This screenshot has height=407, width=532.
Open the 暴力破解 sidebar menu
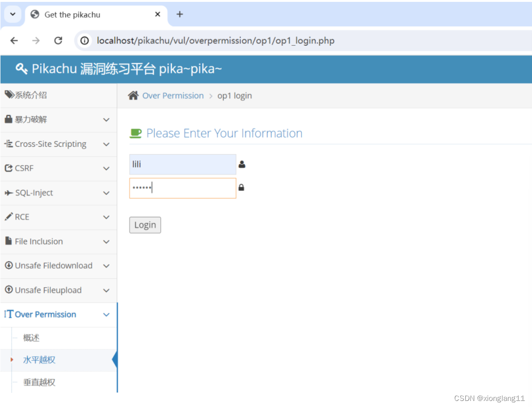59,120
